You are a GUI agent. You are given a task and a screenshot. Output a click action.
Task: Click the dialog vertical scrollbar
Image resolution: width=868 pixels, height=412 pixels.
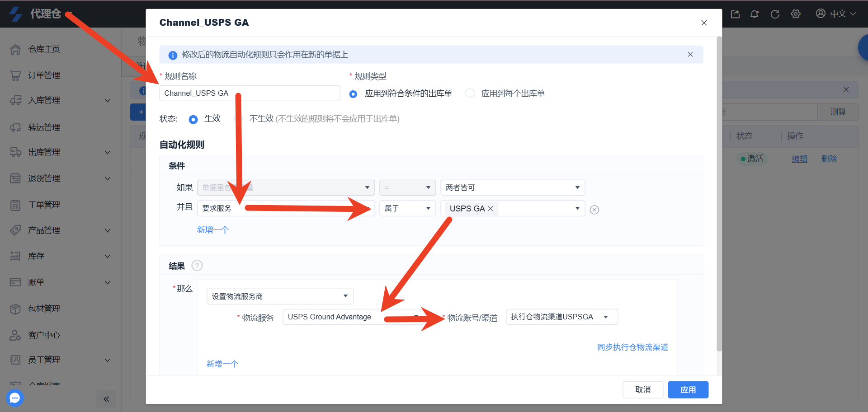pos(719,194)
